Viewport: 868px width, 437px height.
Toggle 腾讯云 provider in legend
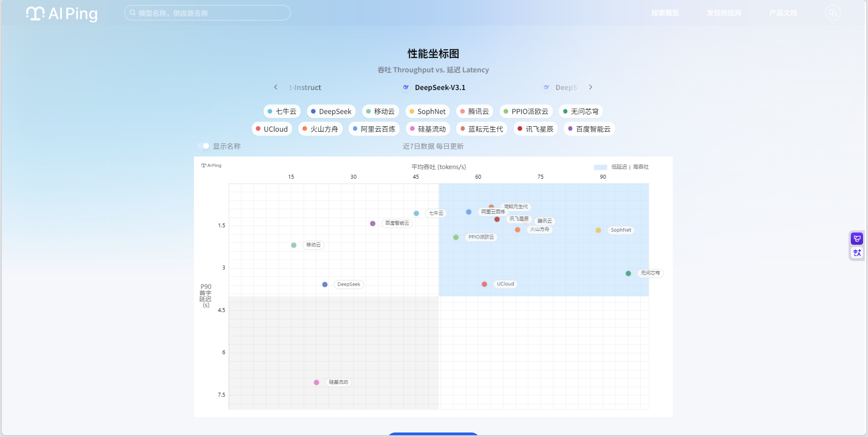pyautogui.click(x=474, y=111)
